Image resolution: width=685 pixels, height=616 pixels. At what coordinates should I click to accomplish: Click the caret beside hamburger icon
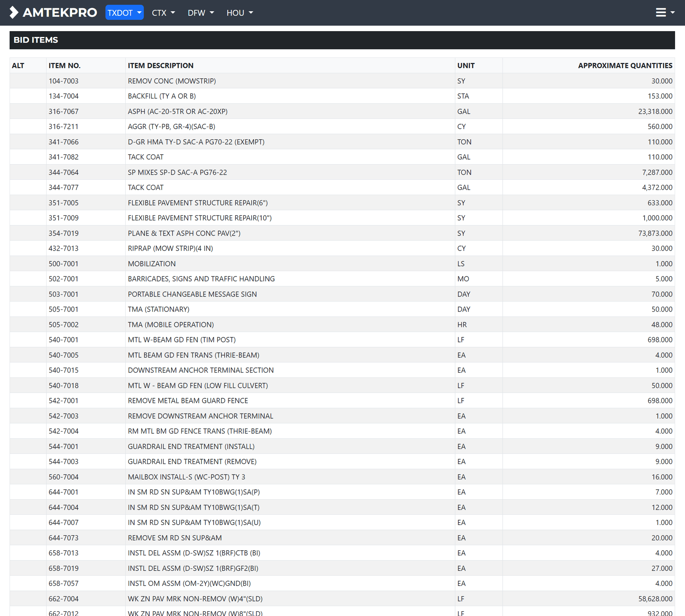point(673,13)
